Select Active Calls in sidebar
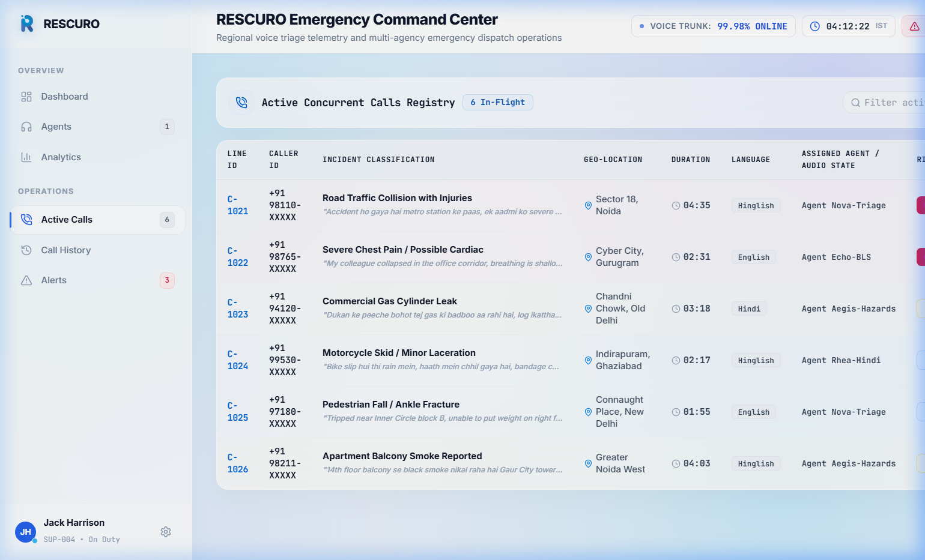Image resolution: width=925 pixels, height=560 pixels. pos(97,220)
